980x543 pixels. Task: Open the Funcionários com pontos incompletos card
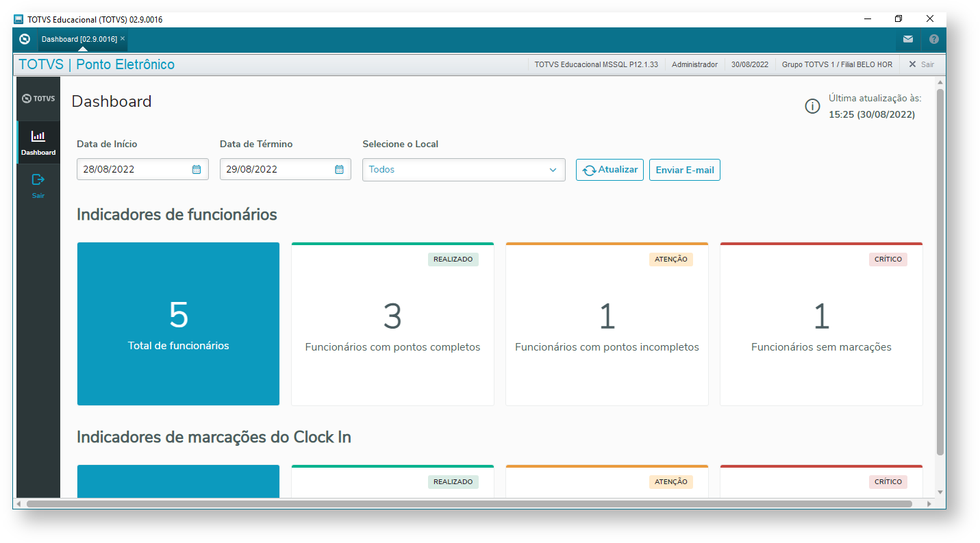tap(607, 324)
